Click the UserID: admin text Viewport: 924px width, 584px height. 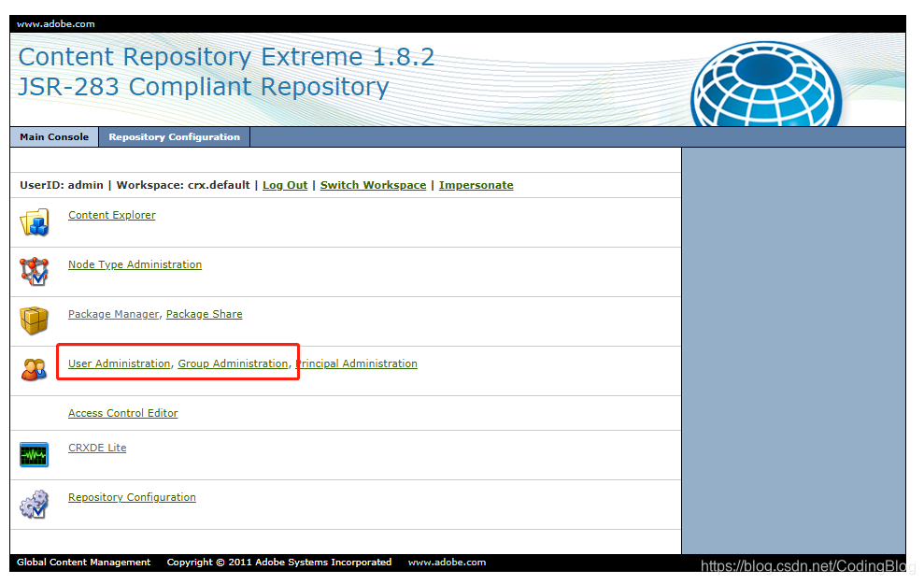[x=62, y=185]
